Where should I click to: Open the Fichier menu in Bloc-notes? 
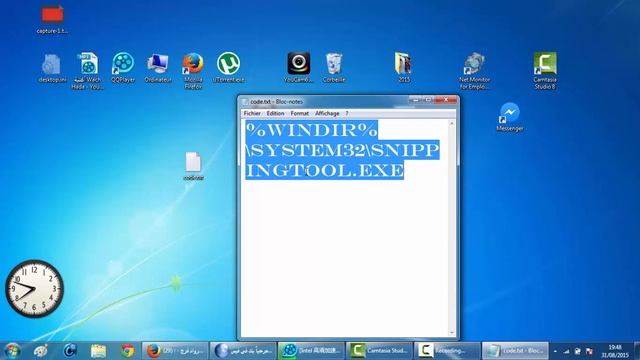(252, 113)
